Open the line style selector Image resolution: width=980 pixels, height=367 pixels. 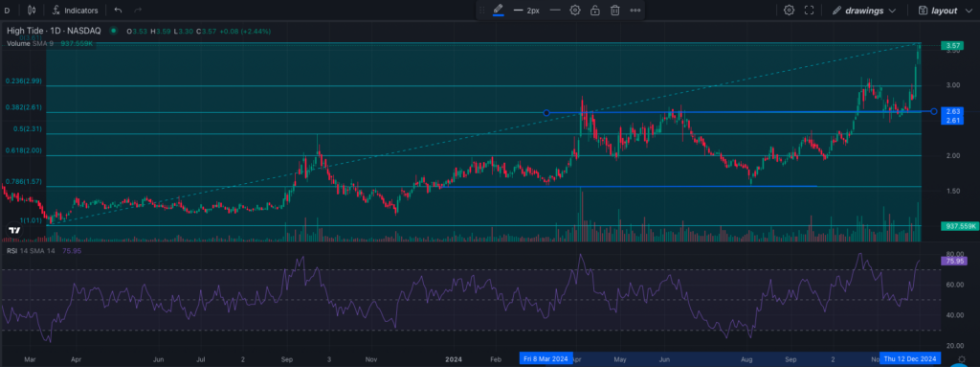coord(555,10)
